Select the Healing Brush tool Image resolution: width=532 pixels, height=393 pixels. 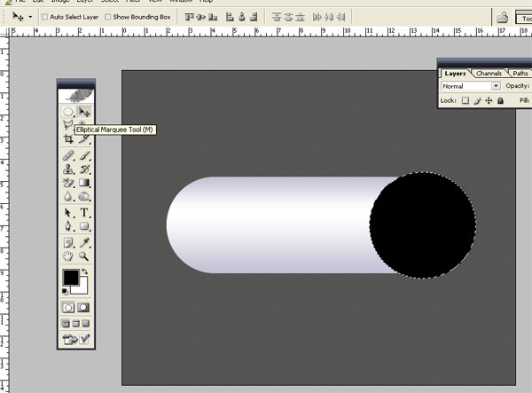tap(68, 155)
